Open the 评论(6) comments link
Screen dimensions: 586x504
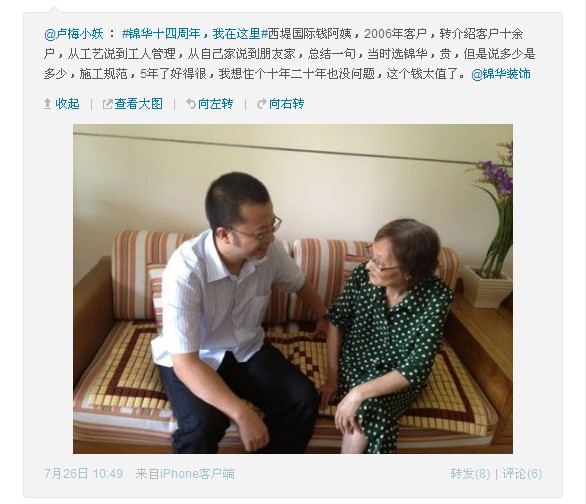(522, 474)
